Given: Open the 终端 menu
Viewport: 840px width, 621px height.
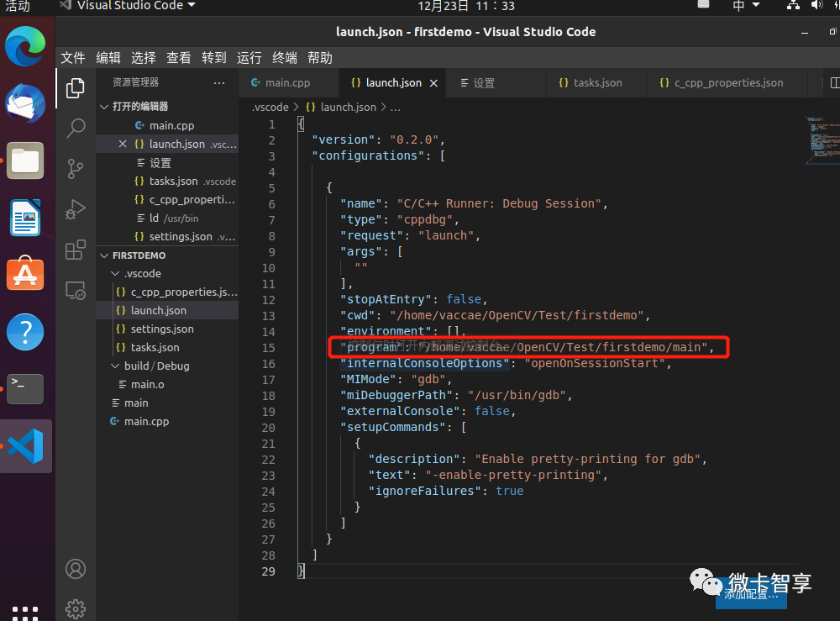Looking at the screenshot, I should point(285,58).
